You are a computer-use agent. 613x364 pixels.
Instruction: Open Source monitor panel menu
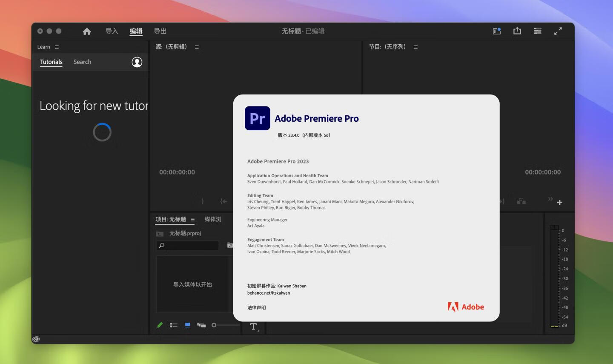(197, 47)
